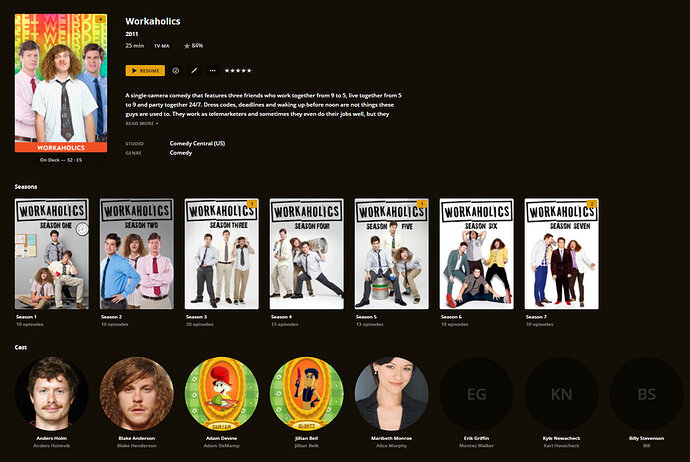
Task: Click the '20 episodes' text under Season 3
Action: 199,324
